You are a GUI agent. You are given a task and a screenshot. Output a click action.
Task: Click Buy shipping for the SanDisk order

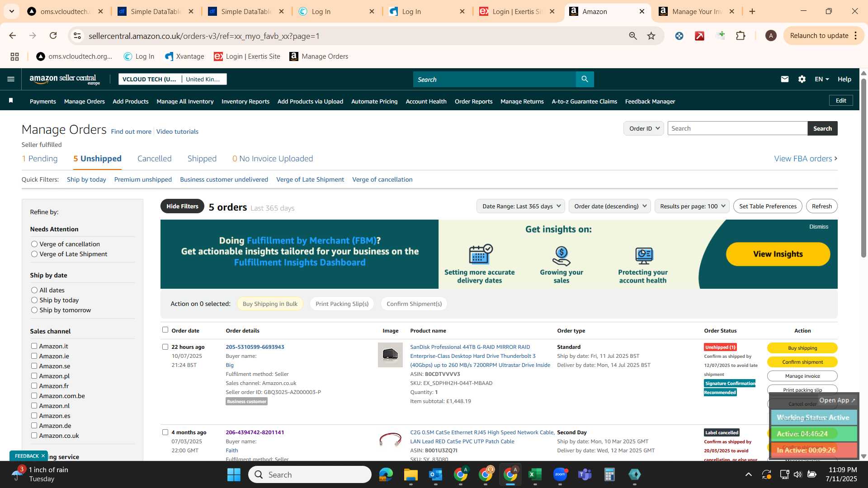[x=802, y=348]
